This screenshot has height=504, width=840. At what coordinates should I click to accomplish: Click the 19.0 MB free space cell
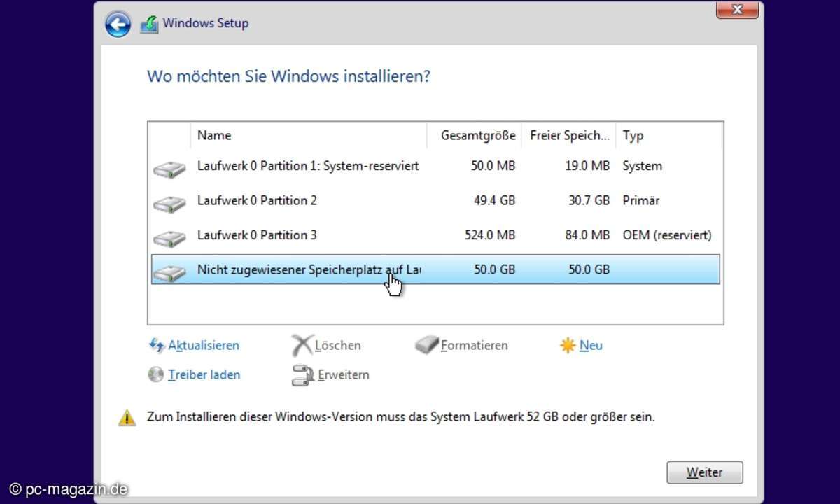coord(589,166)
